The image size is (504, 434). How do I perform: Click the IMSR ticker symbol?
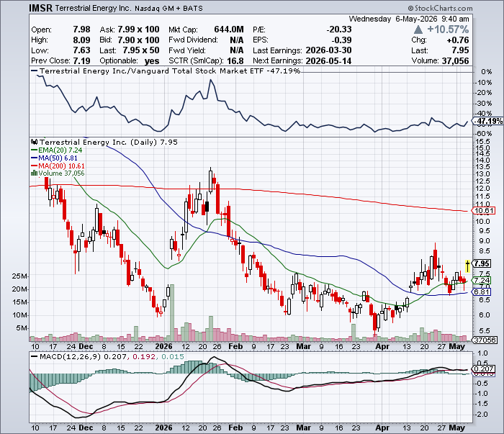tap(40, 8)
